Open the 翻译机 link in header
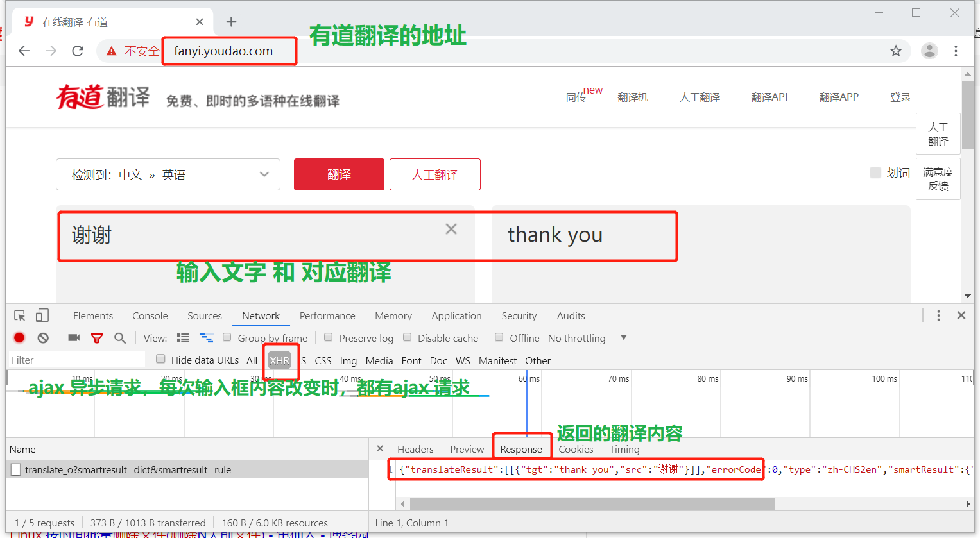980x538 pixels. coord(633,97)
